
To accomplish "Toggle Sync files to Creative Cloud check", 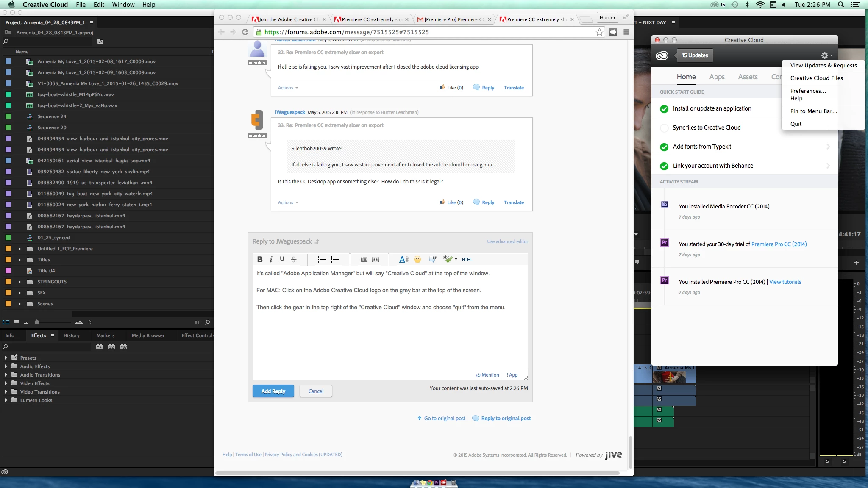I will 664,128.
